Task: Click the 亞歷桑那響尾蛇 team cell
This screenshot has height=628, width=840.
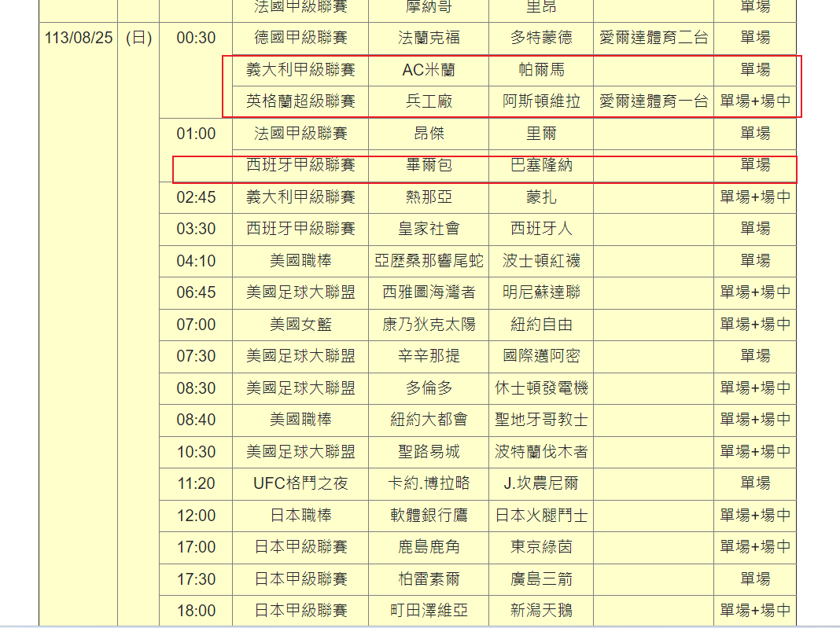Action: 429,261
